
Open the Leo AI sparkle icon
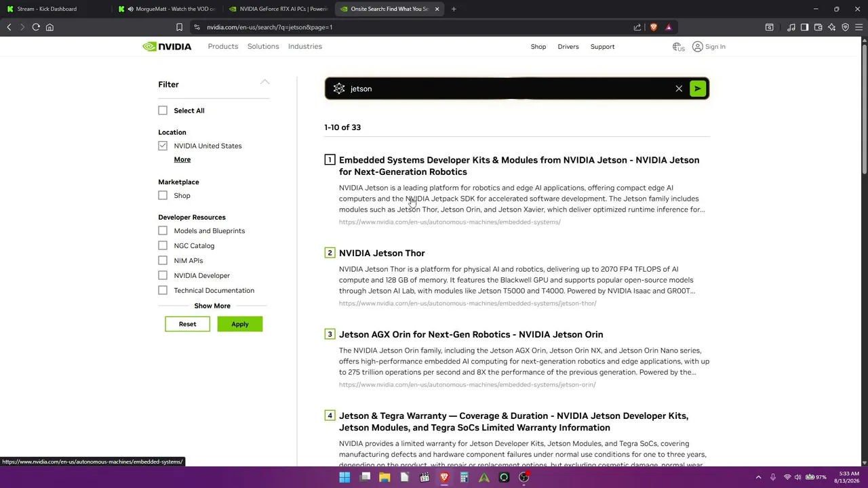tap(831, 27)
